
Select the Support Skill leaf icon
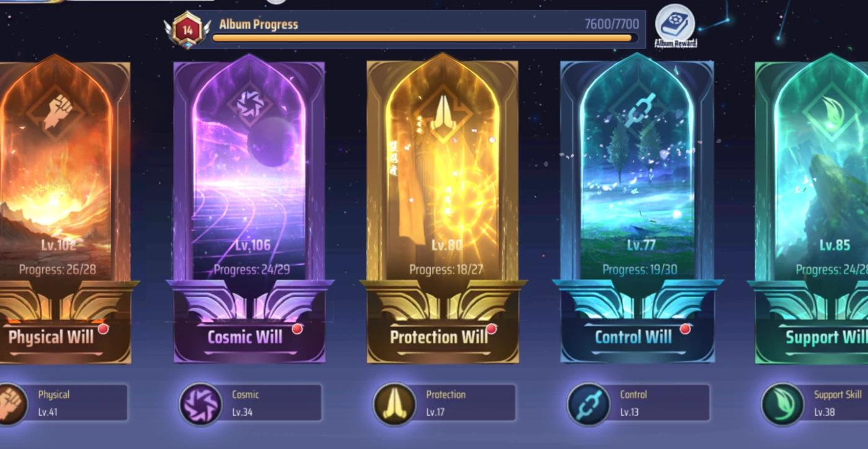(782, 404)
